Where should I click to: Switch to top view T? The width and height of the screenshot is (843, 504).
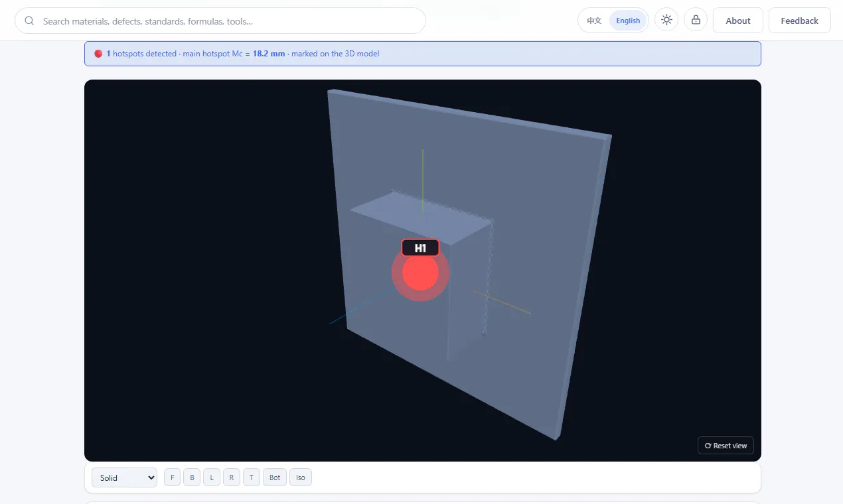[x=252, y=477]
